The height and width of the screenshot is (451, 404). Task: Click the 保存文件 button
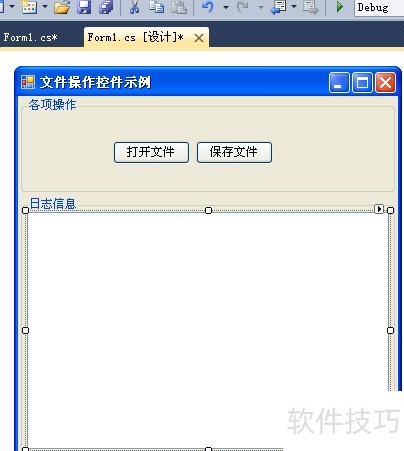pyautogui.click(x=234, y=152)
